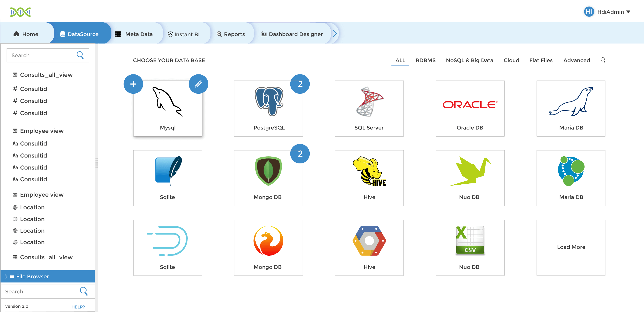Open the Reports tab
644x312 pixels.
pos(230,34)
